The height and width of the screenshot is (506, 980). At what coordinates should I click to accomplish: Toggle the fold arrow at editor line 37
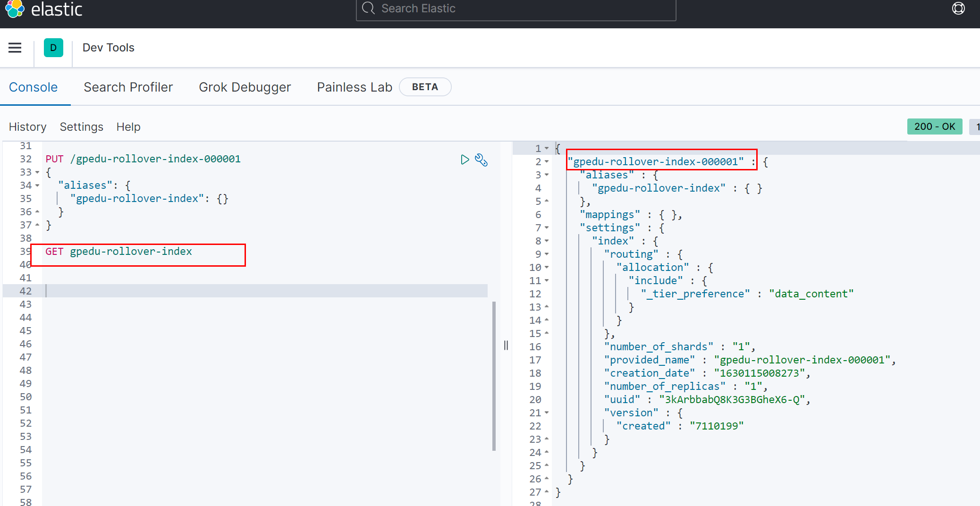click(x=37, y=225)
